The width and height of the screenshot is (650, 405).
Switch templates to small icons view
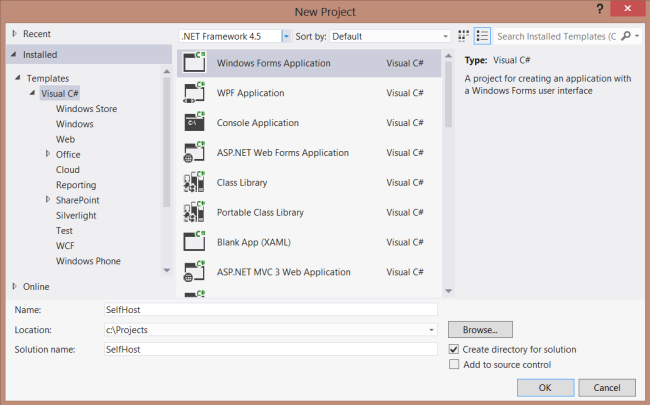click(x=463, y=36)
